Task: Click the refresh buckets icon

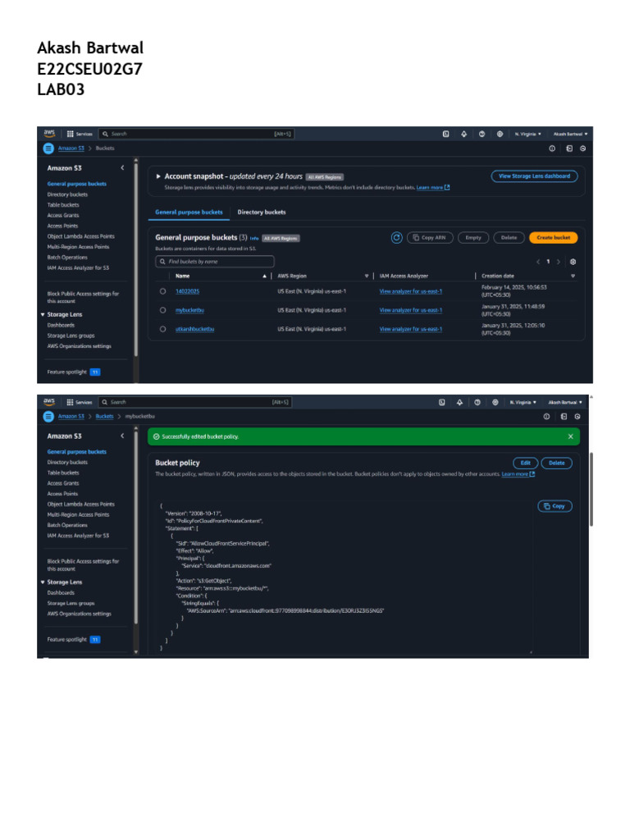Action: (x=396, y=238)
